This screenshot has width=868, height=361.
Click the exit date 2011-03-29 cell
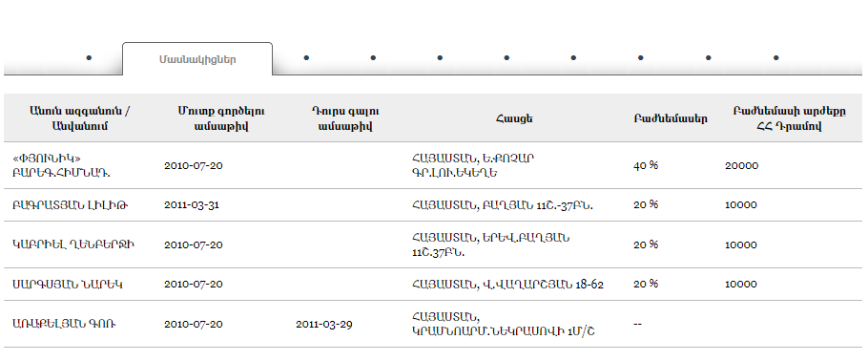[324, 325]
